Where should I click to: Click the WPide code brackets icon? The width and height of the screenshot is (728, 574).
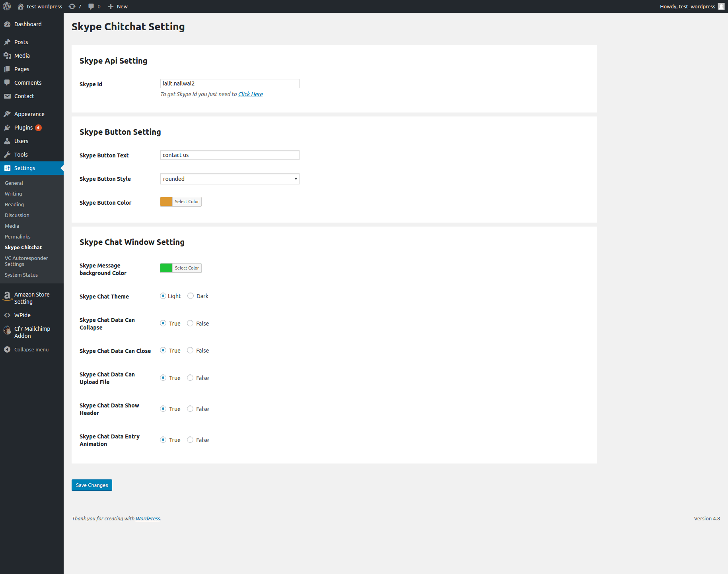click(x=7, y=315)
